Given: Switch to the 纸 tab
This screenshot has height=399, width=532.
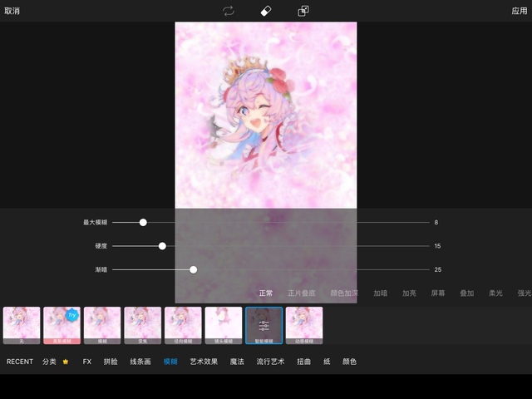Looking at the screenshot, I should [x=327, y=362].
